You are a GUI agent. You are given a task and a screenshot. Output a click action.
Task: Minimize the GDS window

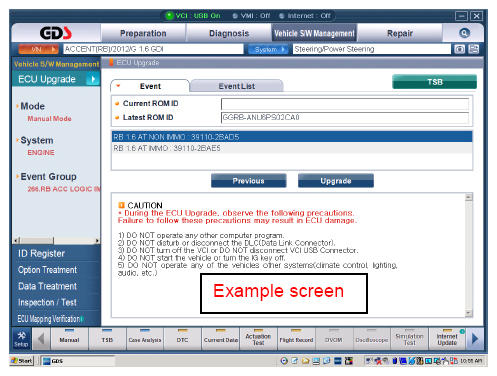462,16
